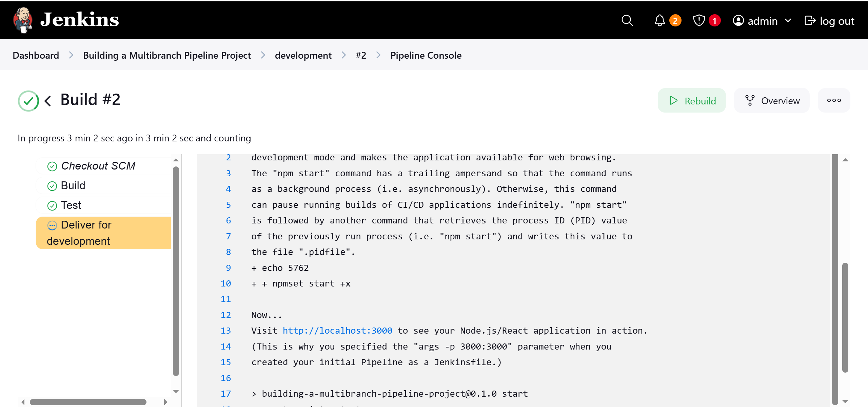Open notifications bell icon

click(x=659, y=20)
